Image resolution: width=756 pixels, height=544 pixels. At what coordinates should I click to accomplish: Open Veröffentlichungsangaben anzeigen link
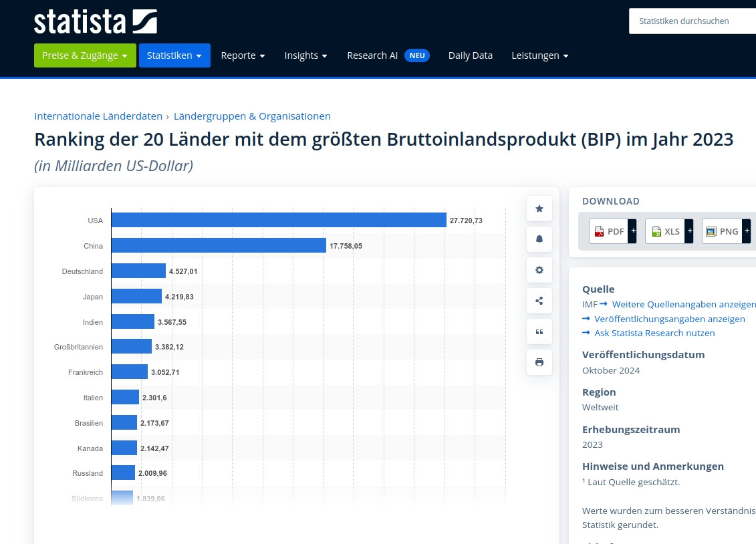pos(669,319)
